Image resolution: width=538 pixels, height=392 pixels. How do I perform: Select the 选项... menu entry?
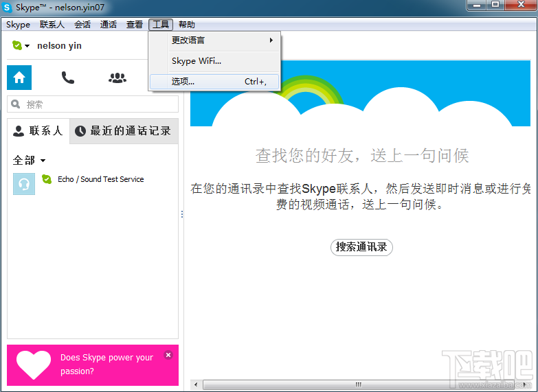tap(215, 82)
